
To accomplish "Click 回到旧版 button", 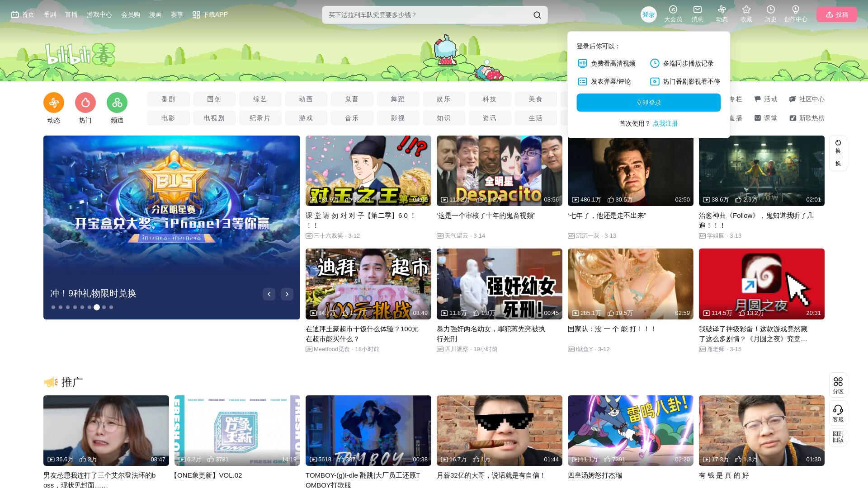I will (x=838, y=437).
